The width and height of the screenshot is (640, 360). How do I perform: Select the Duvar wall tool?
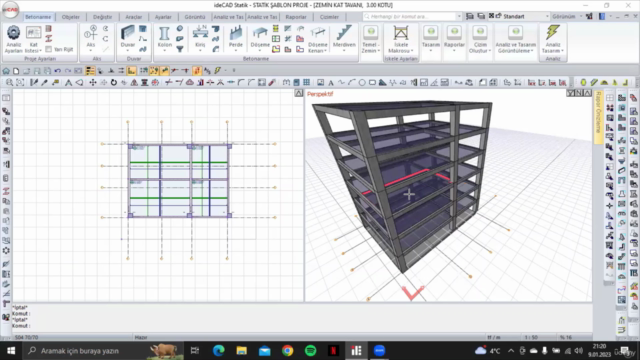[x=127, y=38]
